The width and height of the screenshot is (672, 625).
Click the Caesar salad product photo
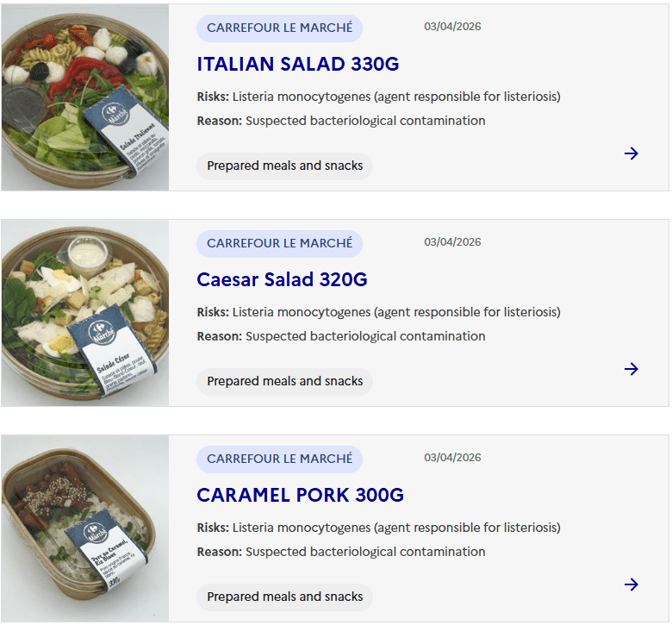85,313
